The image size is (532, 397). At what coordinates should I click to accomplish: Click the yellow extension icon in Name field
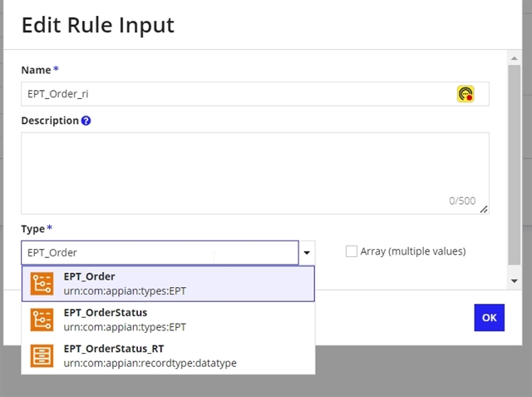tap(465, 94)
